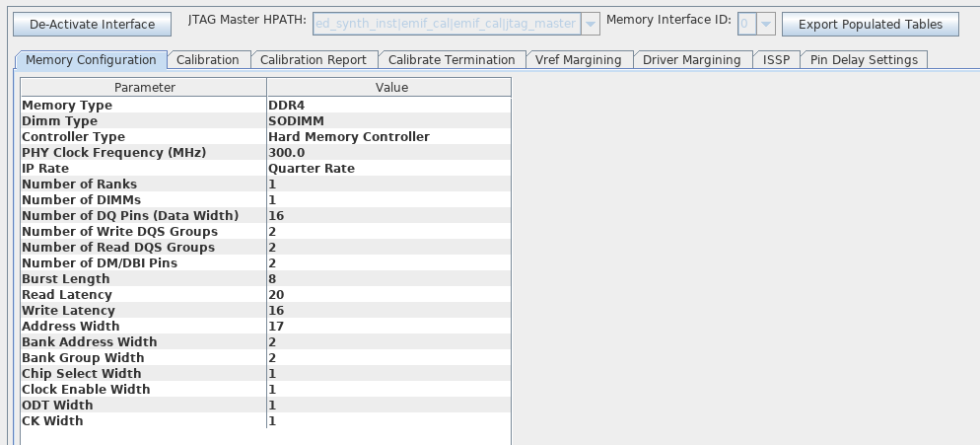
Task: Click the IP Rate Quarter Rate value
Action: coord(312,169)
